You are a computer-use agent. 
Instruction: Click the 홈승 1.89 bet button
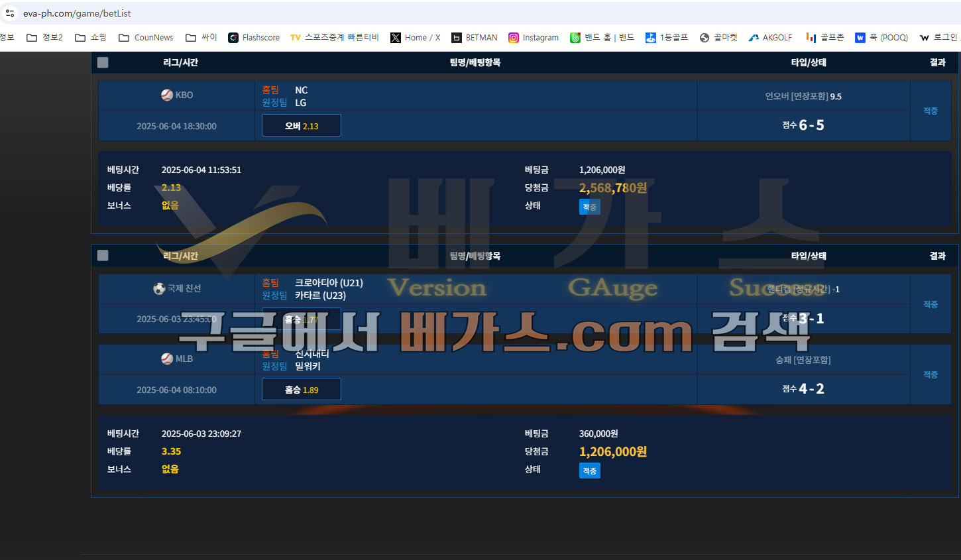coord(302,389)
